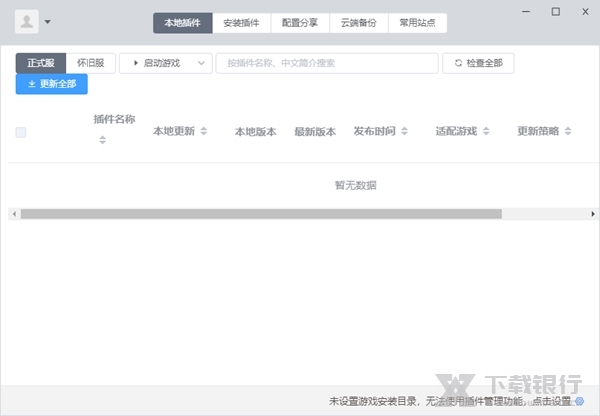Open the account dropdown arrow beside avatar
Screen dimensions: 600x416
(x=47, y=22)
